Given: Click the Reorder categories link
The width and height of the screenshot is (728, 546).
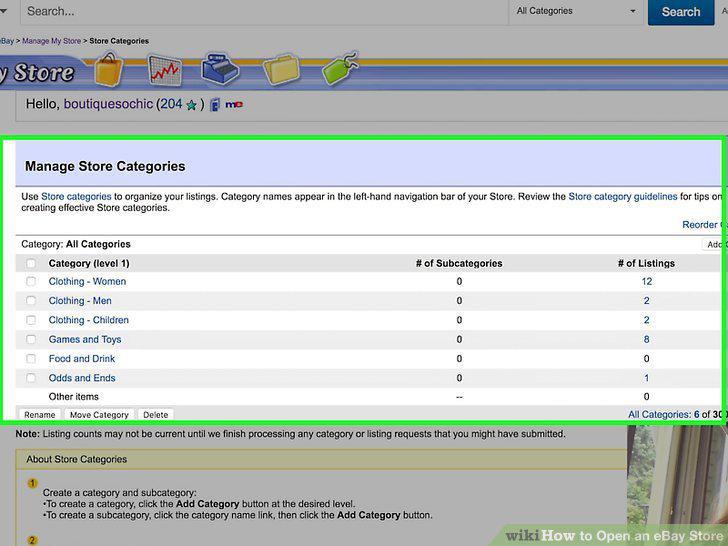Looking at the screenshot, I should (702, 225).
